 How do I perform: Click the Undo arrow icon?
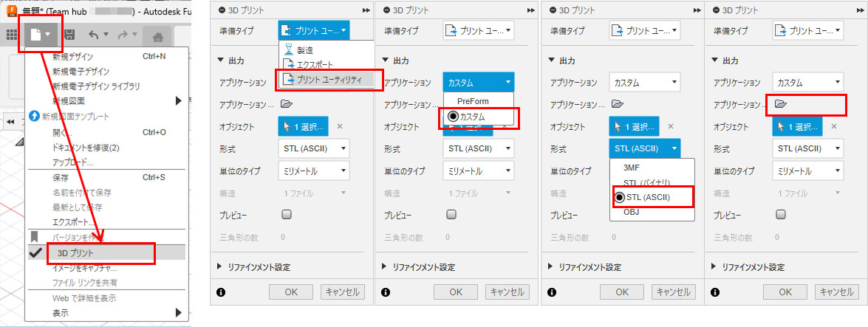click(93, 35)
